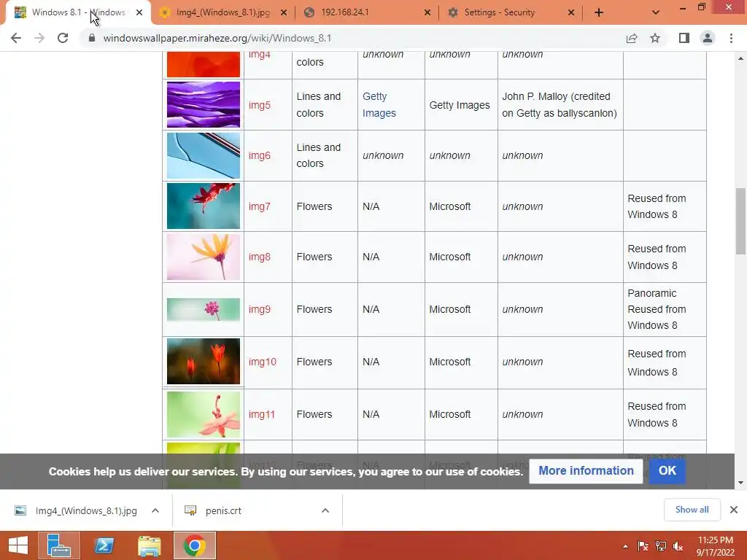Viewport: 747px width, 560px height.
Task: Close the Windows 8.1 wiki tab
Action: click(x=139, y=12)
